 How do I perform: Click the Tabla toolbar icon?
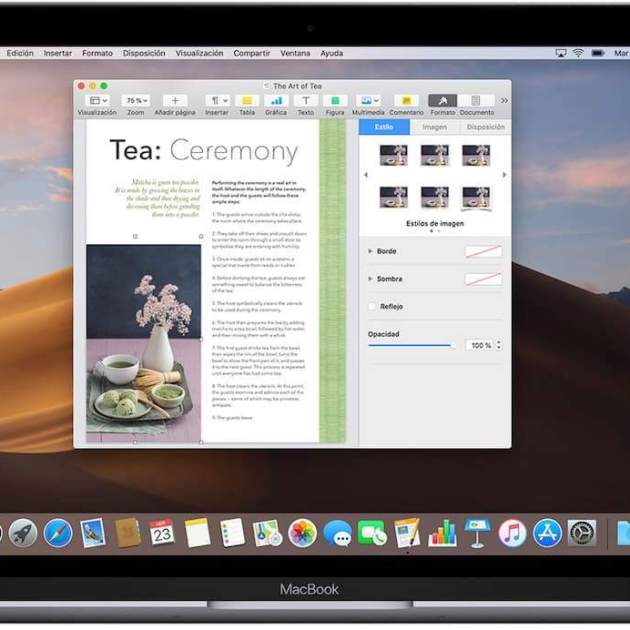tap(246, 101)
